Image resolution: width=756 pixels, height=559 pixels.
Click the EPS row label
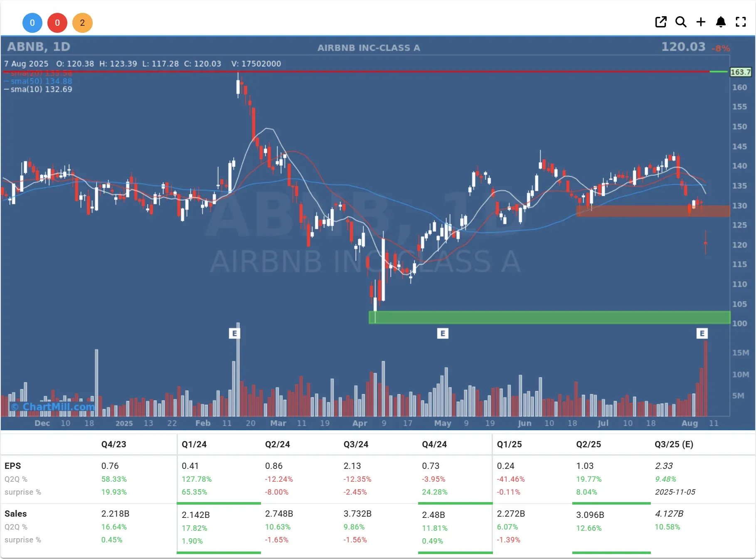click(x=13, y=466)
